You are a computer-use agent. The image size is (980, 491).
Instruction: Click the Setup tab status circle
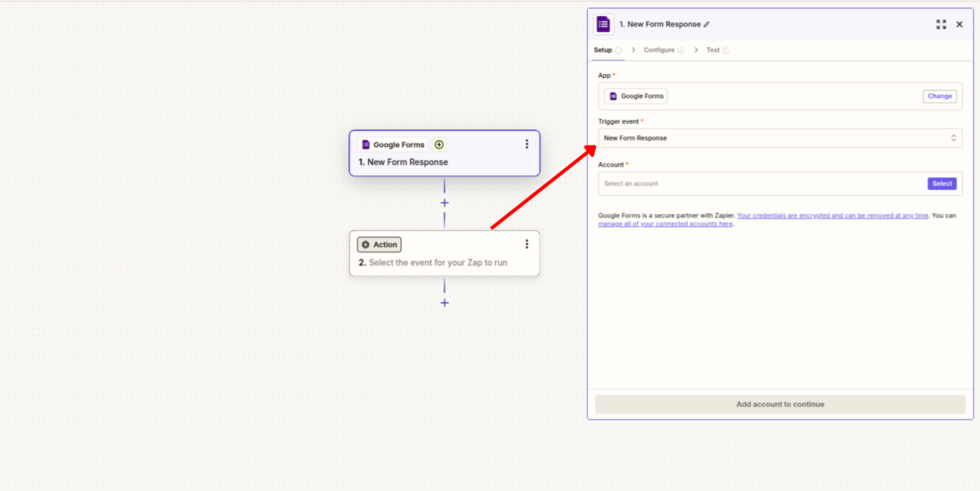618,50
